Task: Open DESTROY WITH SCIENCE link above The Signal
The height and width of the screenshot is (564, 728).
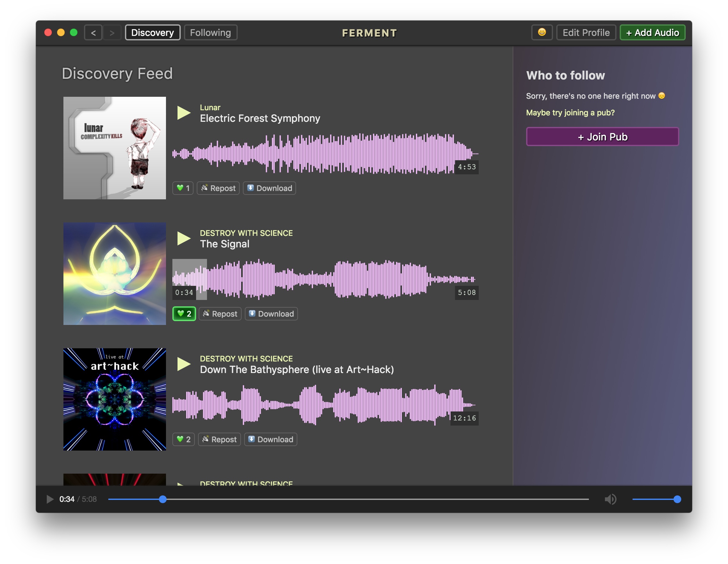Action: pos(246,233)
